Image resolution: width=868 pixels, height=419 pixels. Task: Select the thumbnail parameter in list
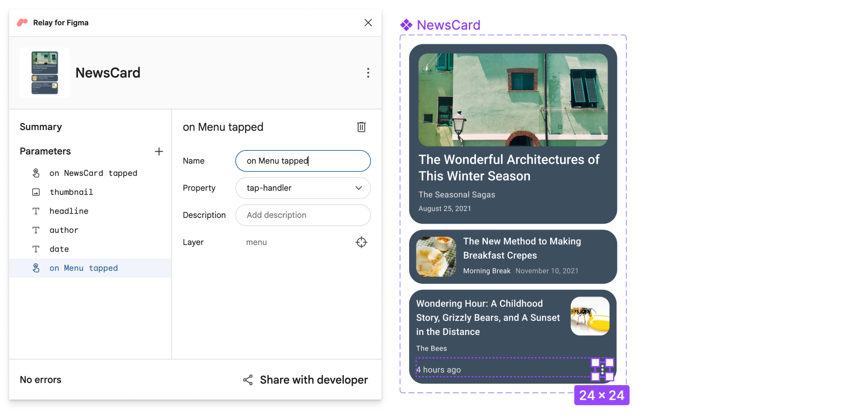coord(70,192)
